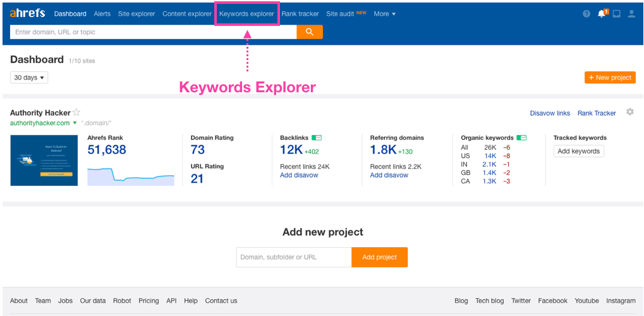Open the user account profile icon
The image size is (644, 316).
pyautogui.click(x=632, y=14)
